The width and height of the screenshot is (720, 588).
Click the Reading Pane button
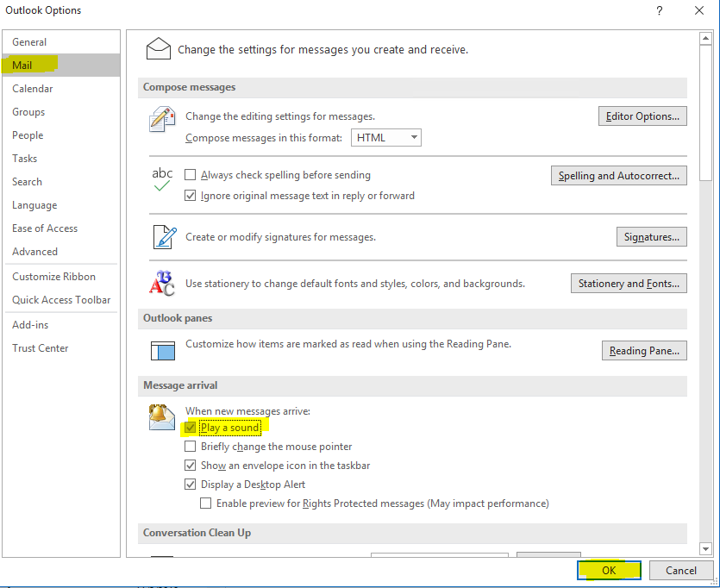coord(644,351)
